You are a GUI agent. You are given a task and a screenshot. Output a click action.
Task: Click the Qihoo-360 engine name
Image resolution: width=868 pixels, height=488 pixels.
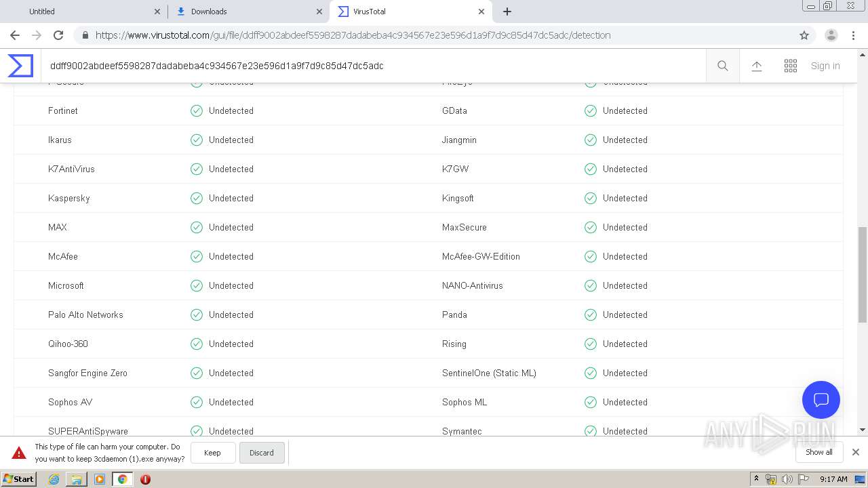[x=68, y=344]
